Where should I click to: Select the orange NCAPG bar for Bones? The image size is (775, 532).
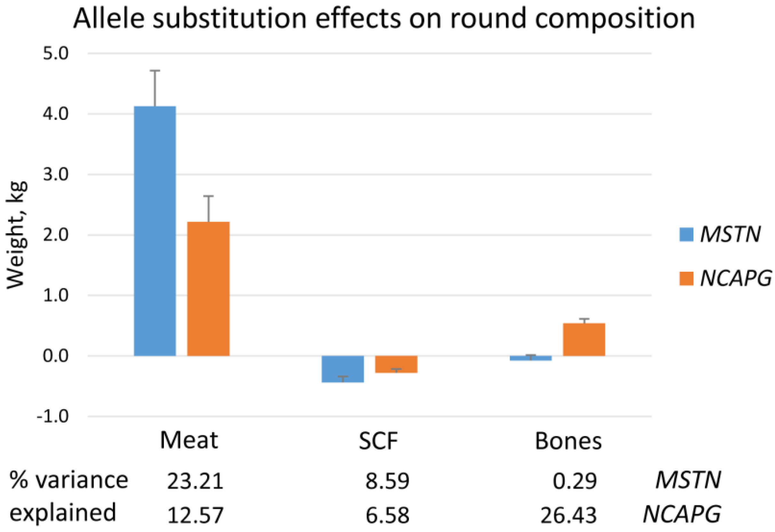[584, 339]
